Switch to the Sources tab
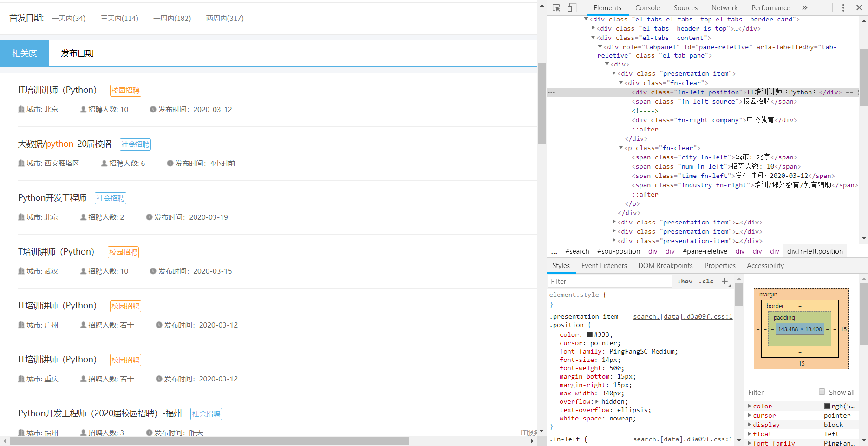 pyautogui.click(x=685, y=8)
